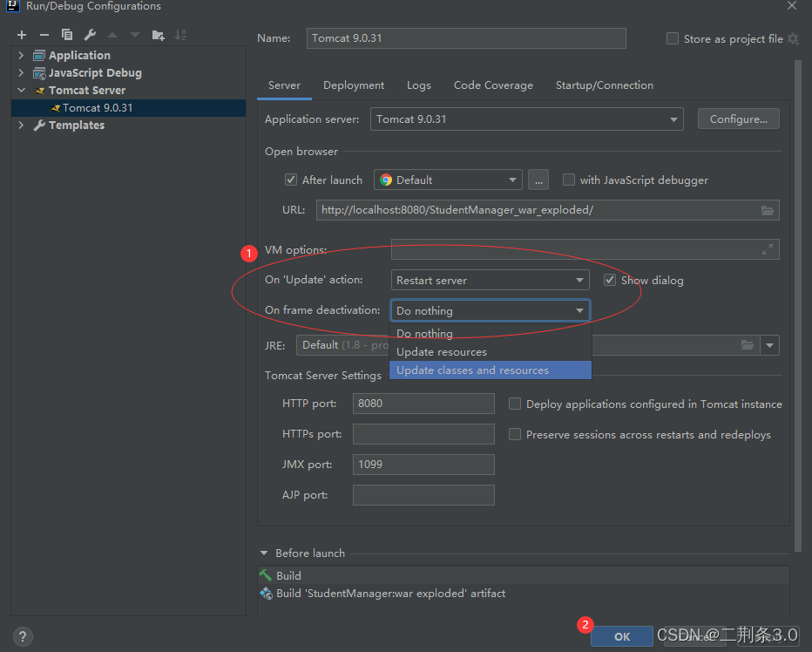Click the HTTPs port field
The height and width of the screenshot is (652, 812).
click(x=423, y=434)
